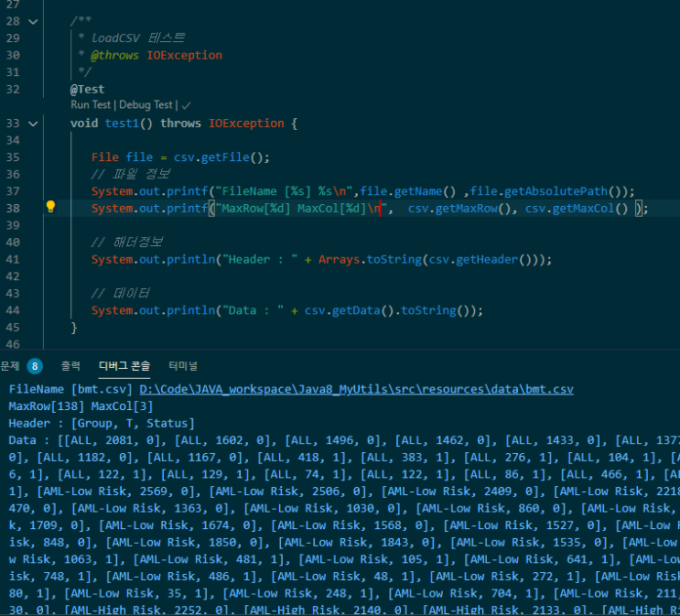The image size is (680, 616).
Task: Click the test passed checkmark icon
Action: pyautogui.click(x=186, y=105)
